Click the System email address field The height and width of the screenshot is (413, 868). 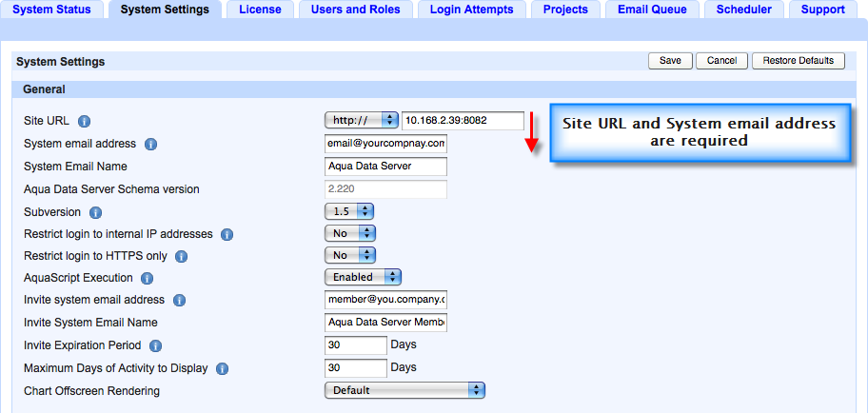pos(385,144)
